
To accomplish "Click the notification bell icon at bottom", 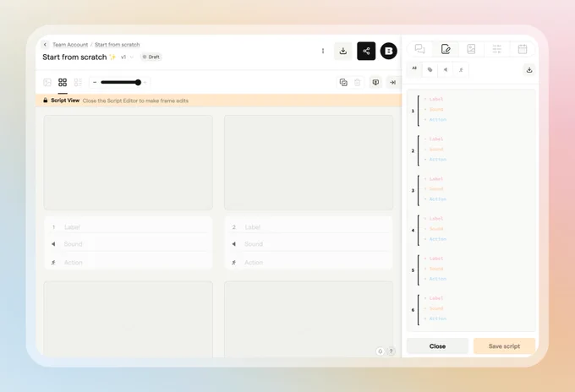I will pyautogui.click(x=380, y=351).
